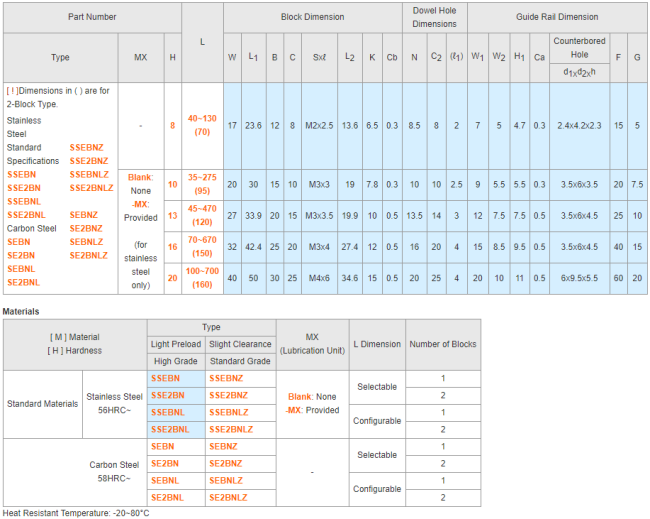Open SEBNZ link in the Materials table
Image resolution: width=650 pixels, height=519 pixels.
point(222,446)
